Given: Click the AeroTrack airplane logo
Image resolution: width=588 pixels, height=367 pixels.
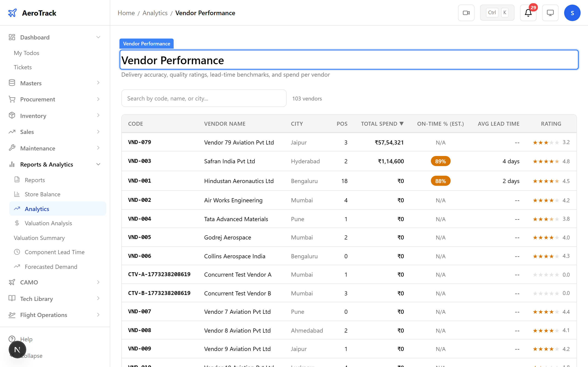Looking at the screenshot, I should [x=12, y=13].
